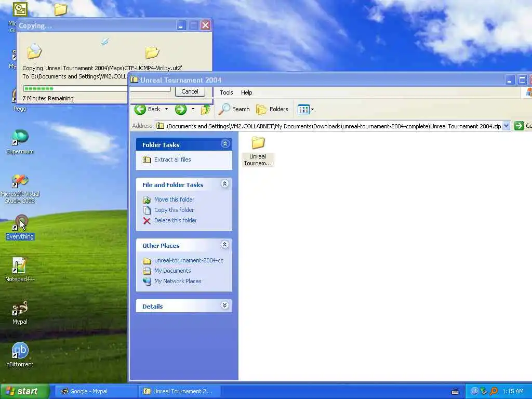The image size is (532, 399).
Task: Click Move this folder link
Action: pos(175,199)
